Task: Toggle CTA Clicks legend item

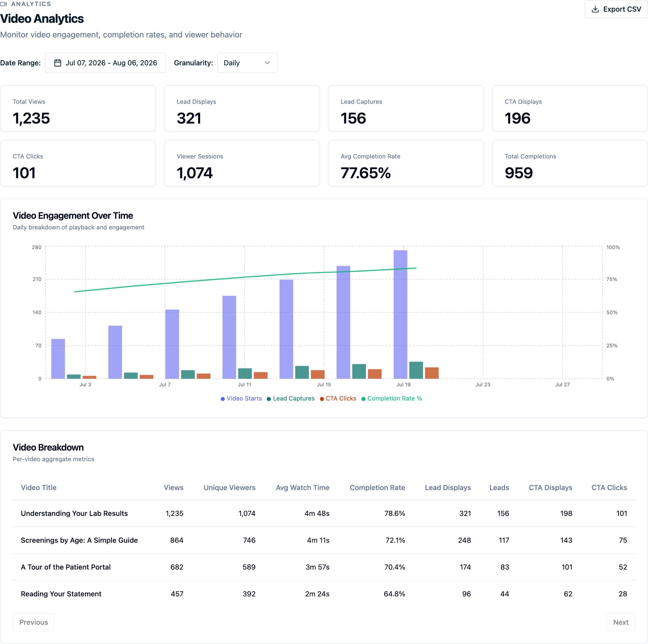Action: click(338, 398)
